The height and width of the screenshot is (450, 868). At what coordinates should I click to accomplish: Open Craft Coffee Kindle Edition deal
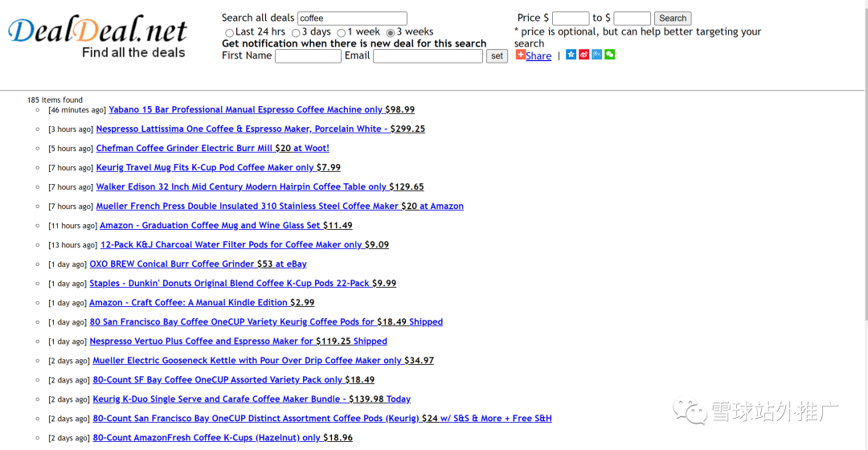click(202, 303)
